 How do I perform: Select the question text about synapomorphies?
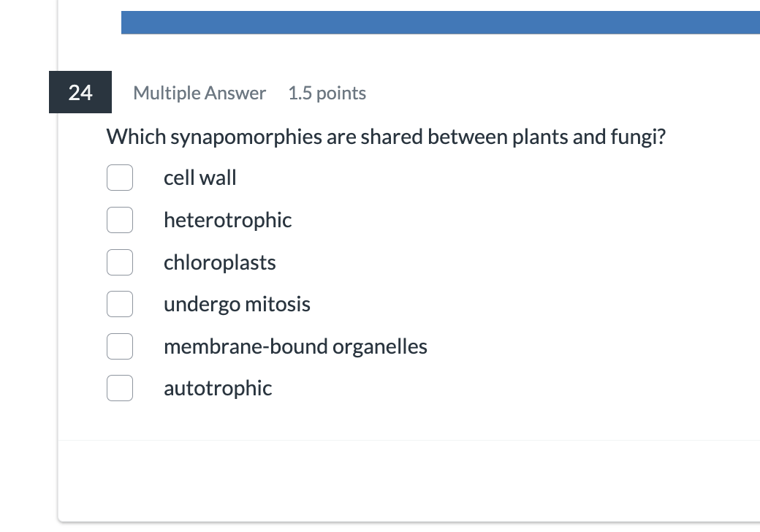(386, 137)
